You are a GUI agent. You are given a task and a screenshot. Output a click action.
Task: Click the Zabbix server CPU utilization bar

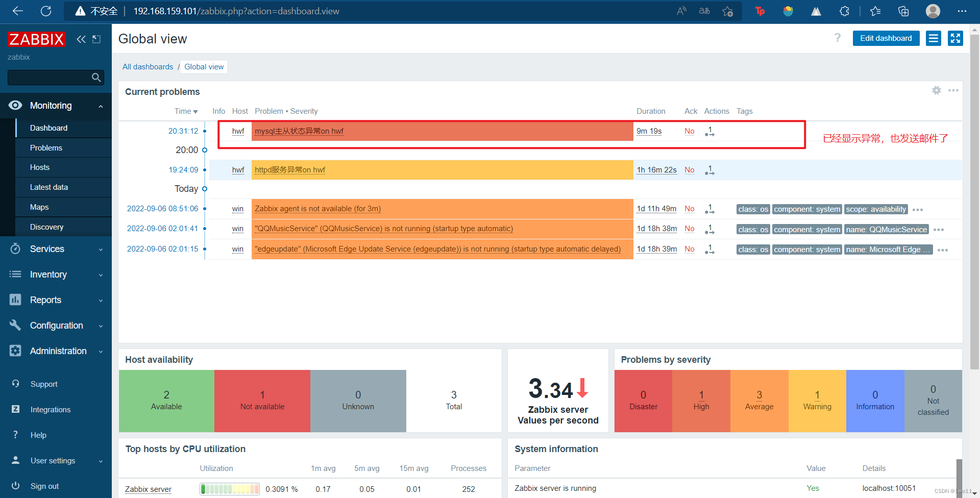click(x=230, y=489)
